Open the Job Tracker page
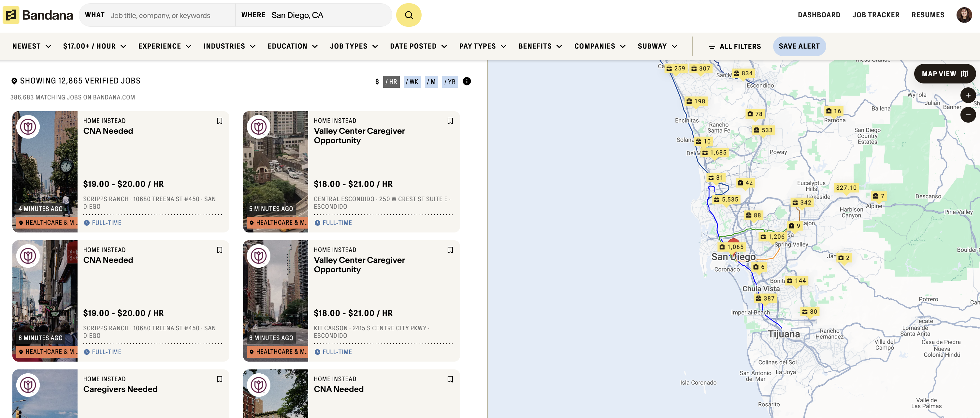Screen dimensions: 980x418 [x=875, y=15]
